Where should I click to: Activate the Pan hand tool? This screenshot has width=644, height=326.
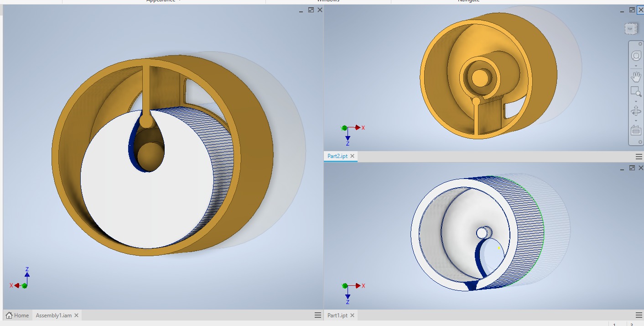point(636,76)
